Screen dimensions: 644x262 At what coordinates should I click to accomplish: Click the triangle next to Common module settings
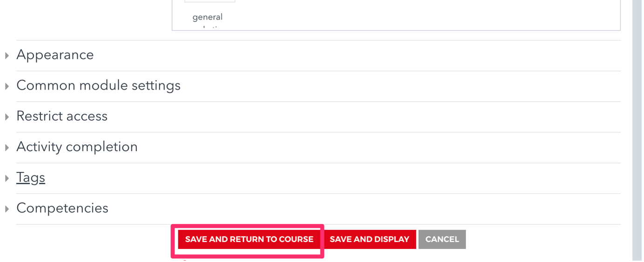(x=7, y=86)
